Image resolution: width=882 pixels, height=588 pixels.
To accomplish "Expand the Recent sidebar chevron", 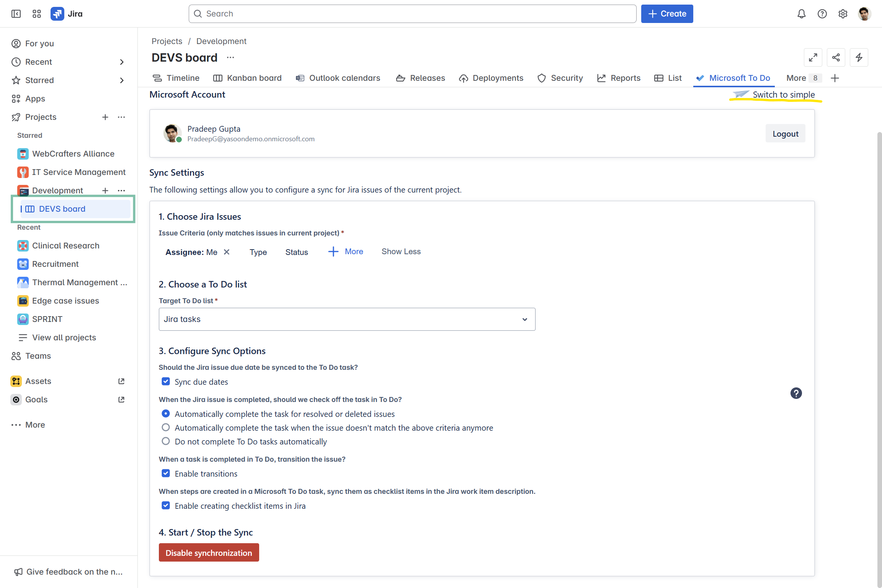I will (x=122, y=62).
